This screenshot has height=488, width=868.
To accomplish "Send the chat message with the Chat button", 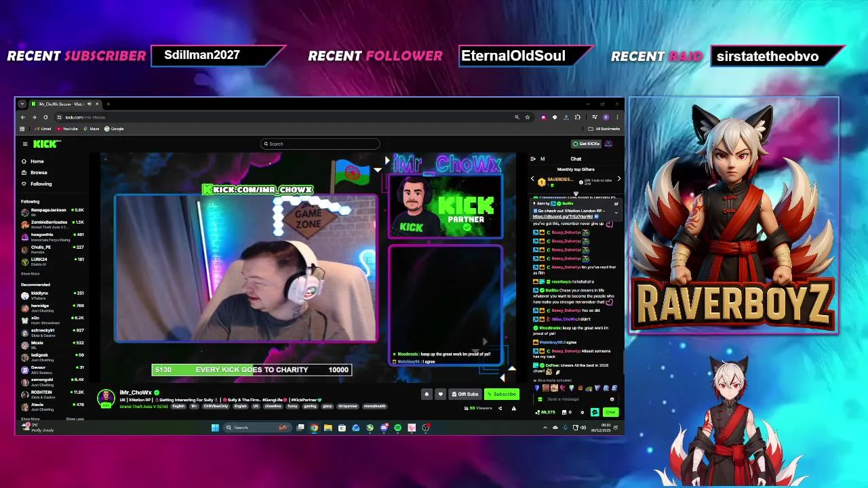I will click(611, 412).
